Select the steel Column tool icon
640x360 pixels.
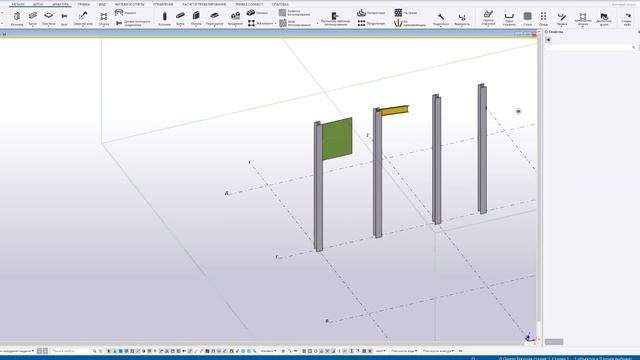tap(17, 16)
